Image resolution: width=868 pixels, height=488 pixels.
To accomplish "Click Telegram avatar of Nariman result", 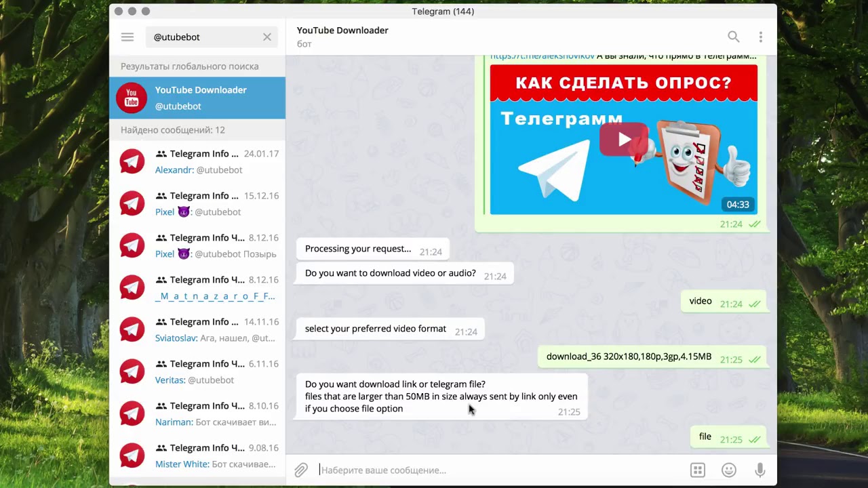I will pyautogui.click(x=132, y=413).
